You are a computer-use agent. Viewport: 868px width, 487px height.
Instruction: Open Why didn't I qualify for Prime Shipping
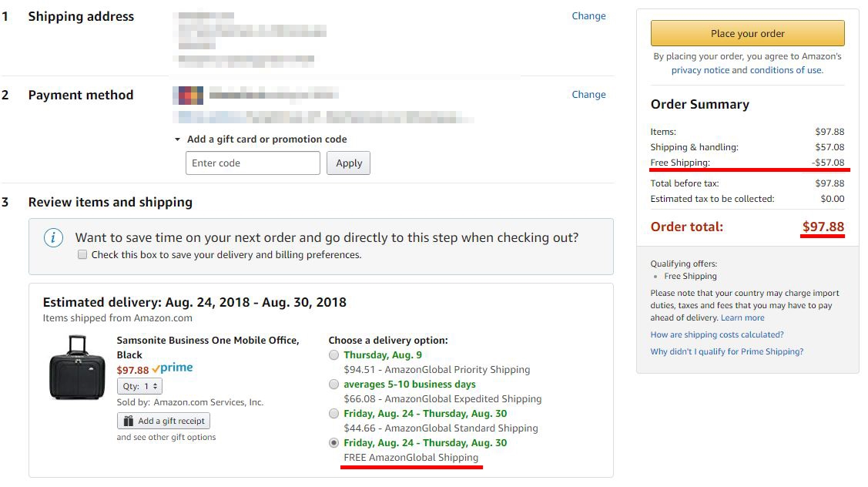(x=727, y=352)
